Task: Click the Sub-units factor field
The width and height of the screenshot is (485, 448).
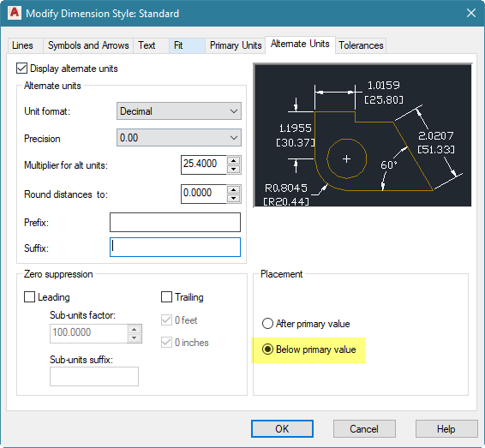Action: click(x=88, y=333)
